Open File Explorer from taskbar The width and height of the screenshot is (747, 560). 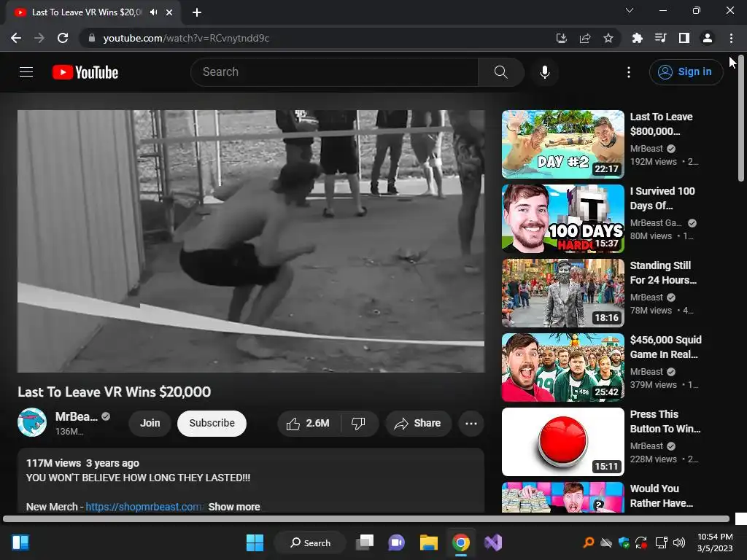(429, 542)
